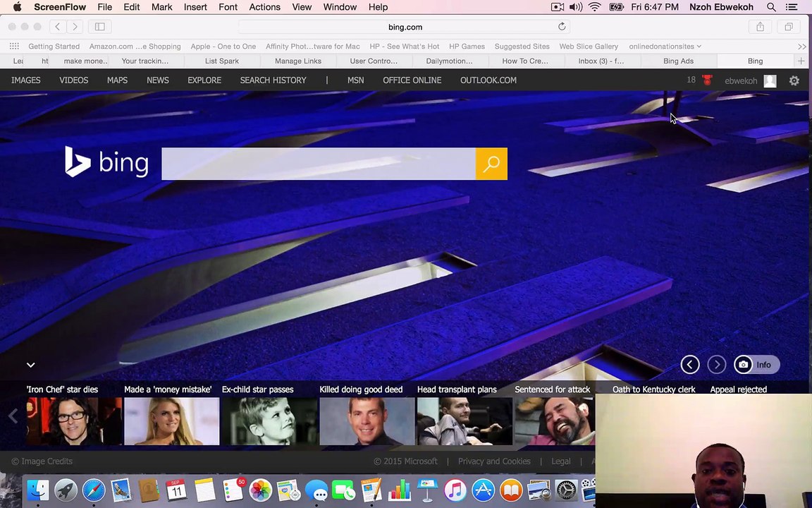Viewport: 812px width, 508px height.
Task: Reload the bing.com page
Action: pyautogui.click(x=562, y=27)
